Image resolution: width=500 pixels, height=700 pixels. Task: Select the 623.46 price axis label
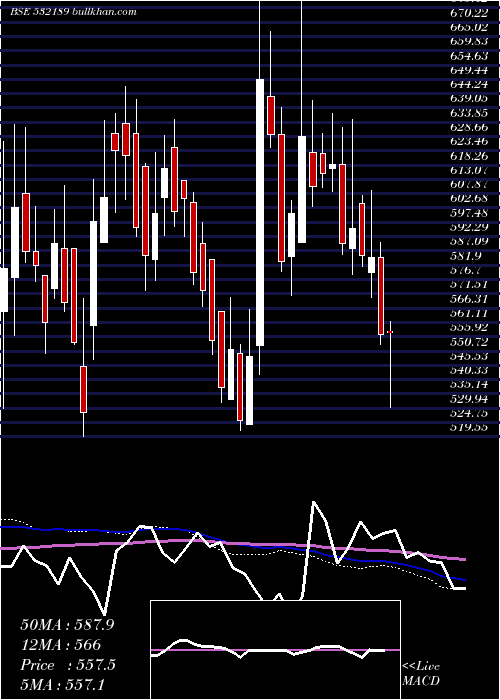click(469, 142)
